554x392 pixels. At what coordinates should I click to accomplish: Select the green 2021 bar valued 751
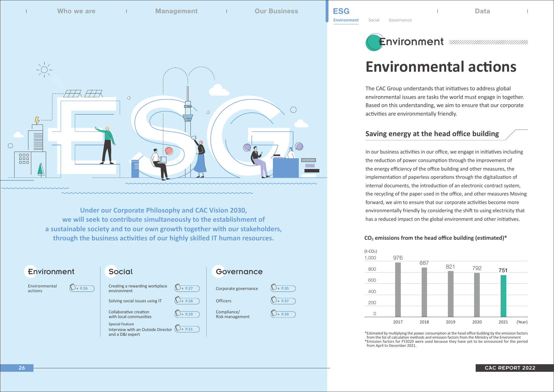503,296
